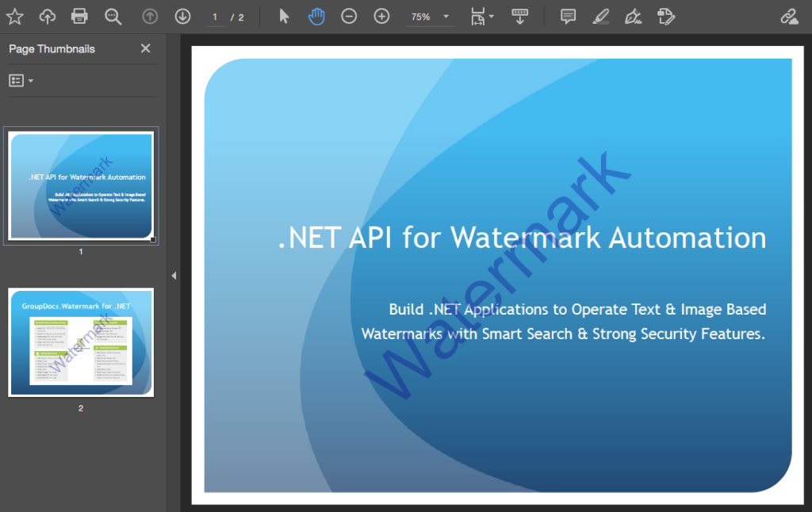Switch to the text selection arrow tool
812x512 pixels.
point(283,16)
